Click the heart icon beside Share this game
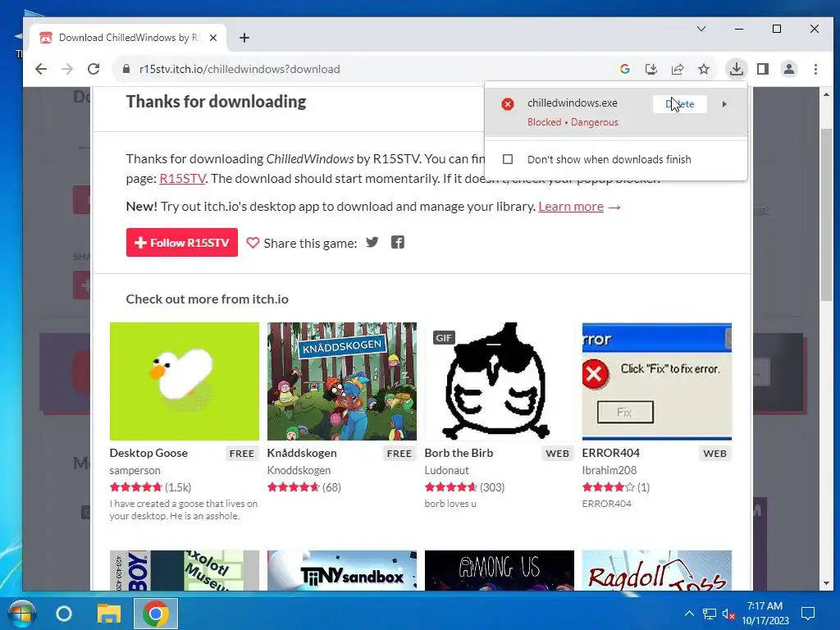The image size is (840, 630). 253,243
